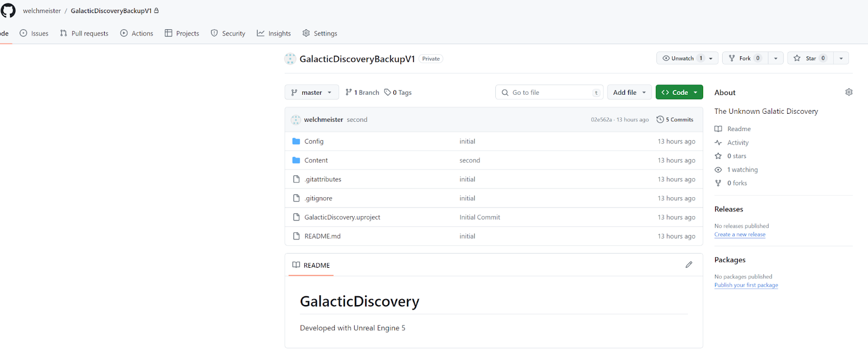
Task: Open the 0 forks link
Action: click(731, 183)
